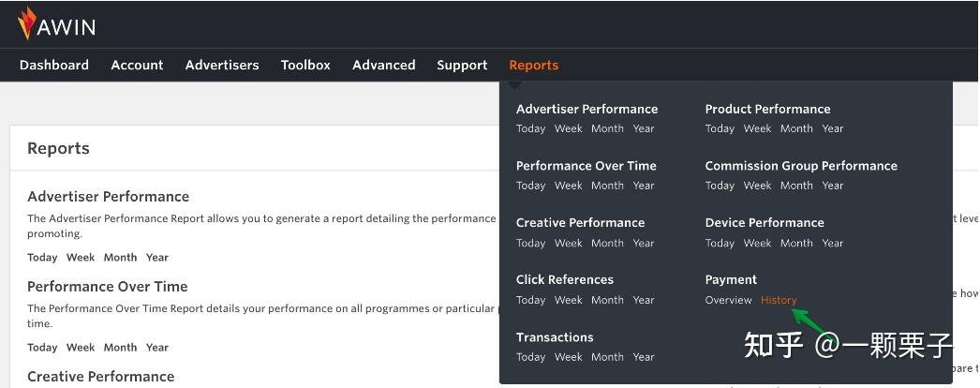Open the Advanced menu

coord(383,66)
